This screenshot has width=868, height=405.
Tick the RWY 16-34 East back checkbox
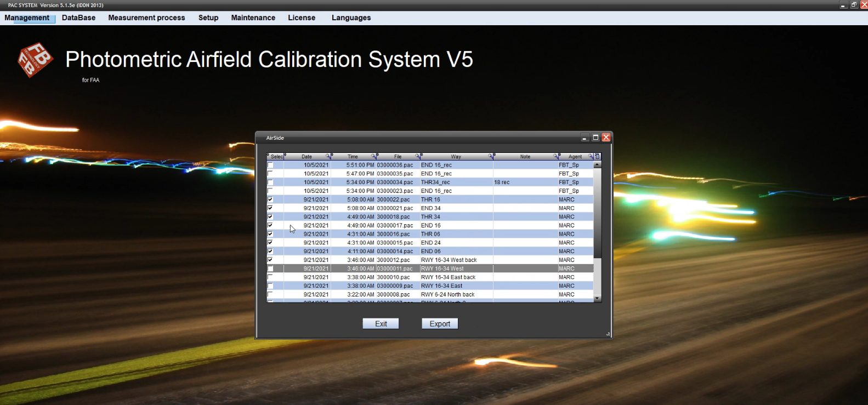pyautogui.click(x=270, y=277)
